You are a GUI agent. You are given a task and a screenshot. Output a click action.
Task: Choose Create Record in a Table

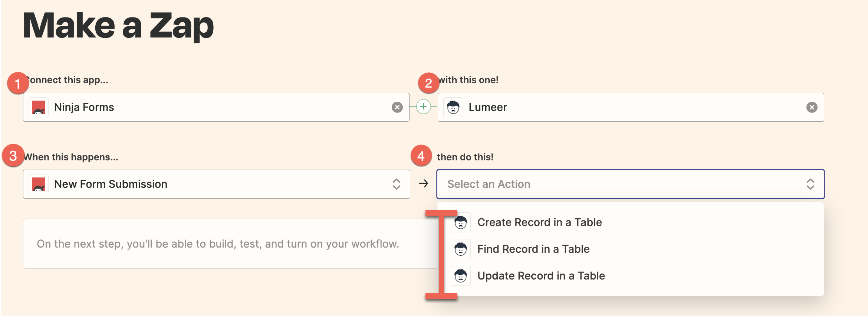point(539,222)
